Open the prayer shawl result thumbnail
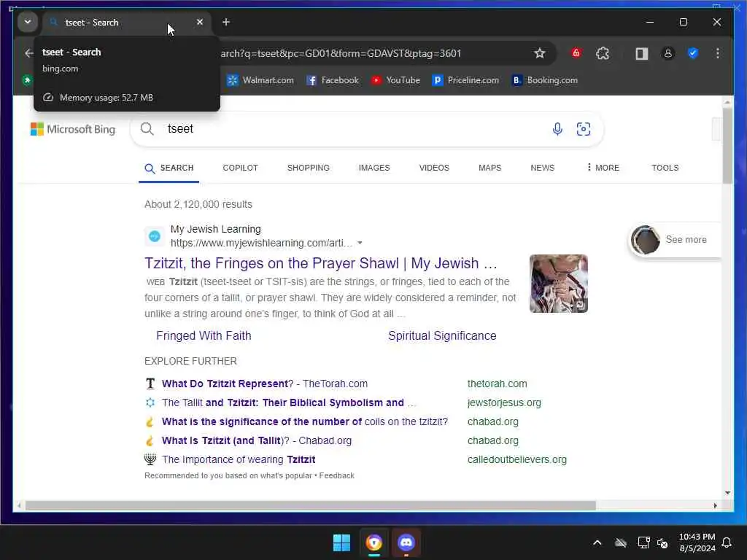The height and width of the screenshot is (560, 747). coord(558,284)
